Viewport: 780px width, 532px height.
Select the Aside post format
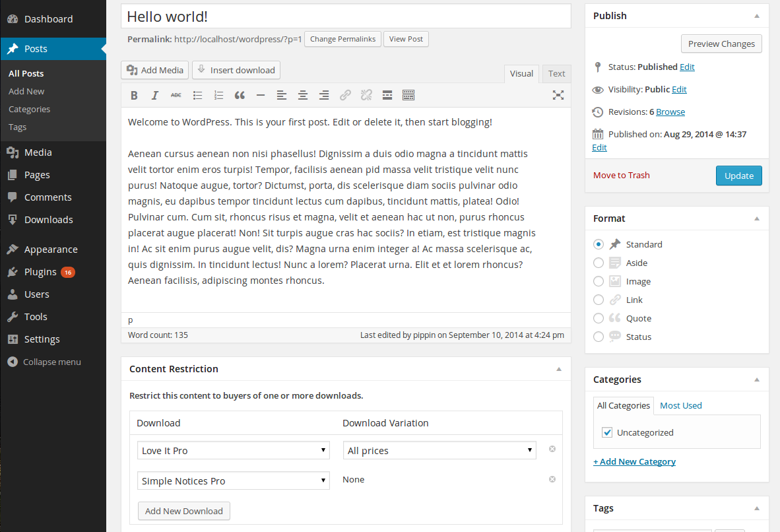tap(599, 263)
